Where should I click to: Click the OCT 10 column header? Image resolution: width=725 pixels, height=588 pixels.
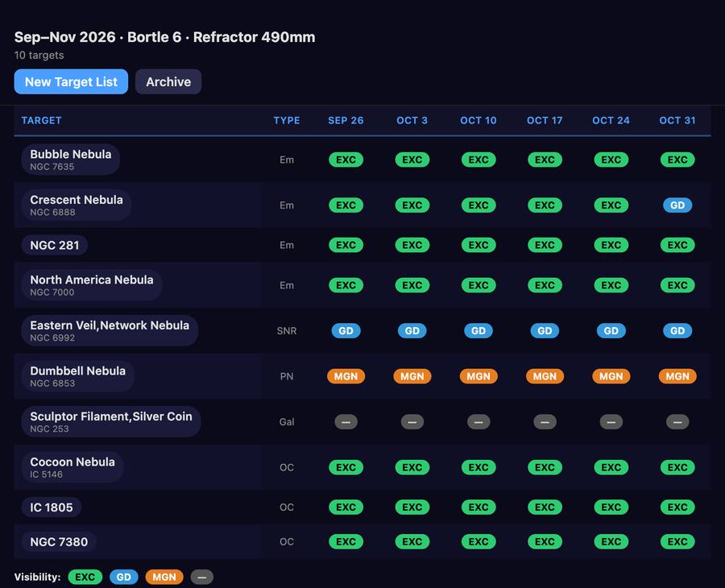(x=478, y=121)
